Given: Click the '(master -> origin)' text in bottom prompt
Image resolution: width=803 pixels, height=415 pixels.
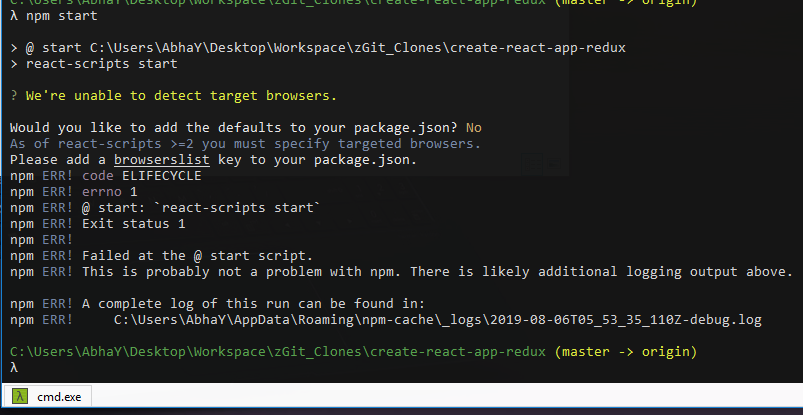Looking at the screenshot, I should click(626, 352).
